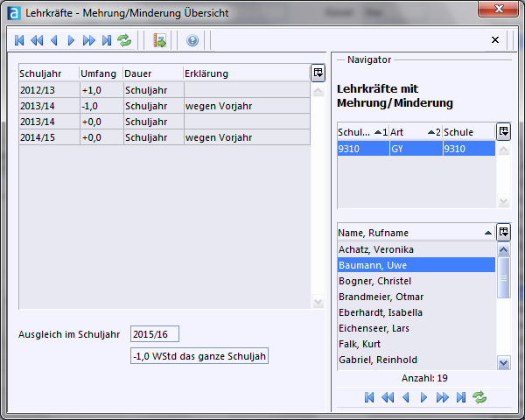Click page-back double arrow in top toolbar
Image resolution: width=525 pixels, height=420 pixels.
37,40
